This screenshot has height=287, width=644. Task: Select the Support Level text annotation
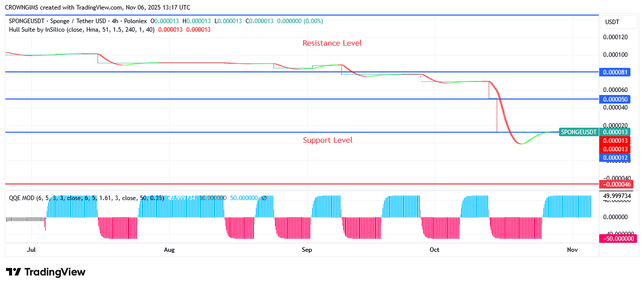[x=327, y=140]
